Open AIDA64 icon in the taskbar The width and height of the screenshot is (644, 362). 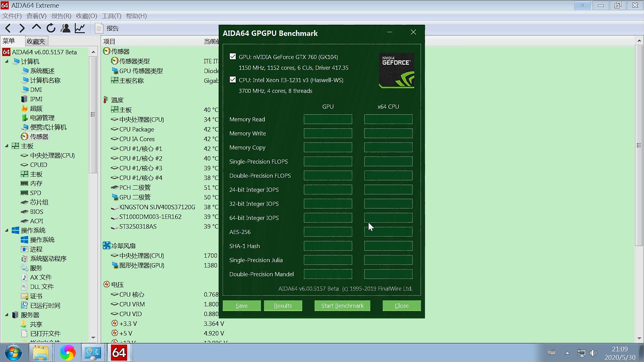119,353
